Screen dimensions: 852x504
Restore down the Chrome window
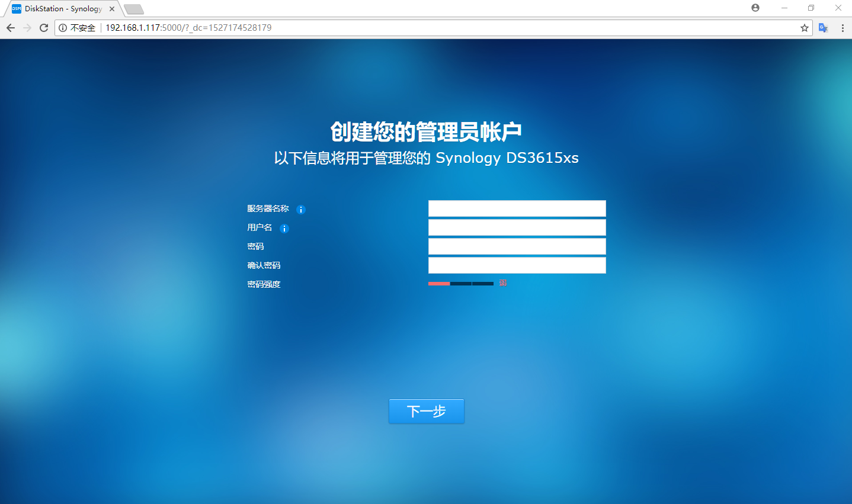click(x=811, y=8)
